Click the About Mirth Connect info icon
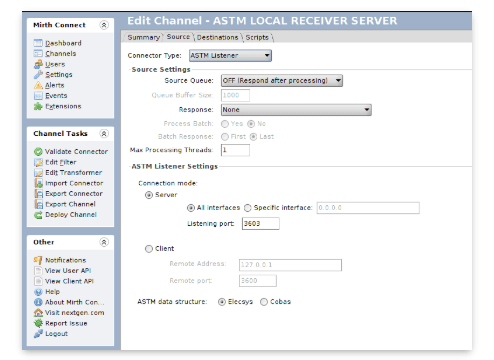Image resolution: width=494 pixels, height=360 pixels. pos(38,302)
